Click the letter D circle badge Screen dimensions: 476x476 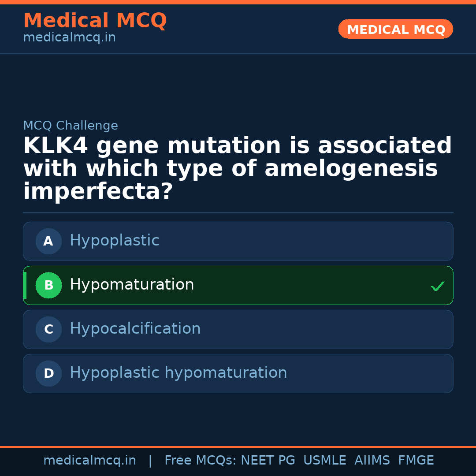coord(48,373)
